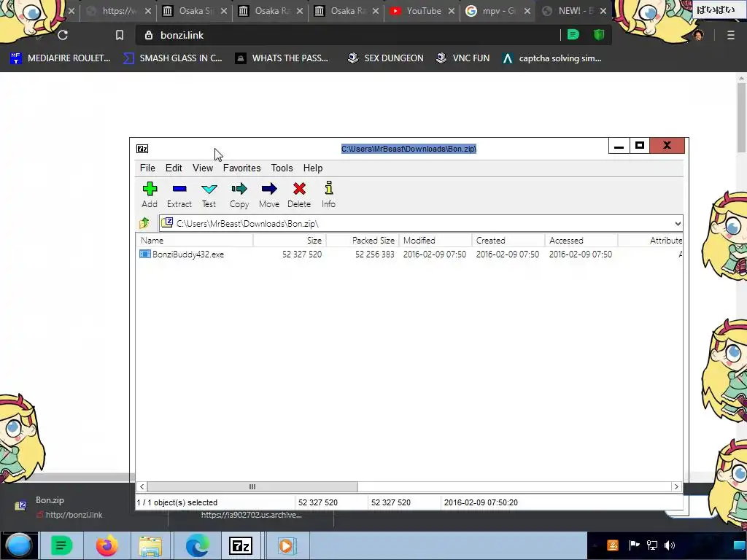747x560 pixels.
Task: Open the File menu
Action: (x=147, y=168)
